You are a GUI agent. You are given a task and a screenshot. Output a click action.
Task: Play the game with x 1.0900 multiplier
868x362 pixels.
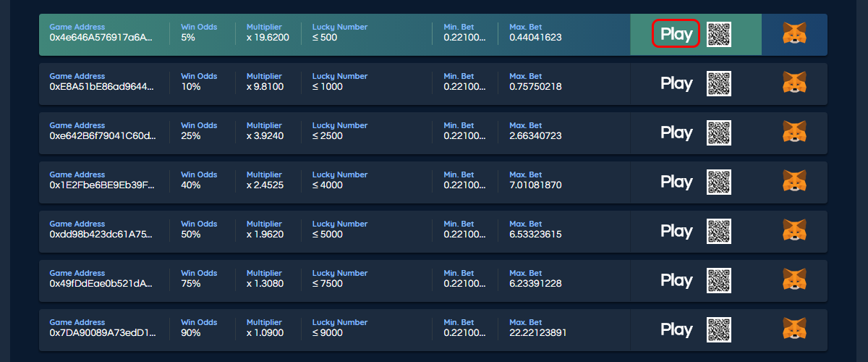pos(676,329)
